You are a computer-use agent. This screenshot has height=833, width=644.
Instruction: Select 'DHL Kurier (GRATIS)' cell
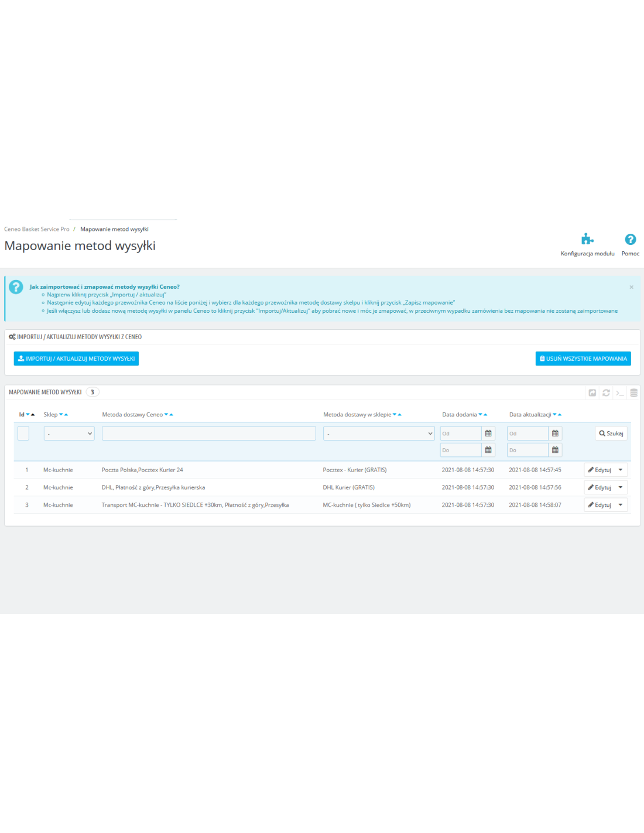[x=349, y=487]
